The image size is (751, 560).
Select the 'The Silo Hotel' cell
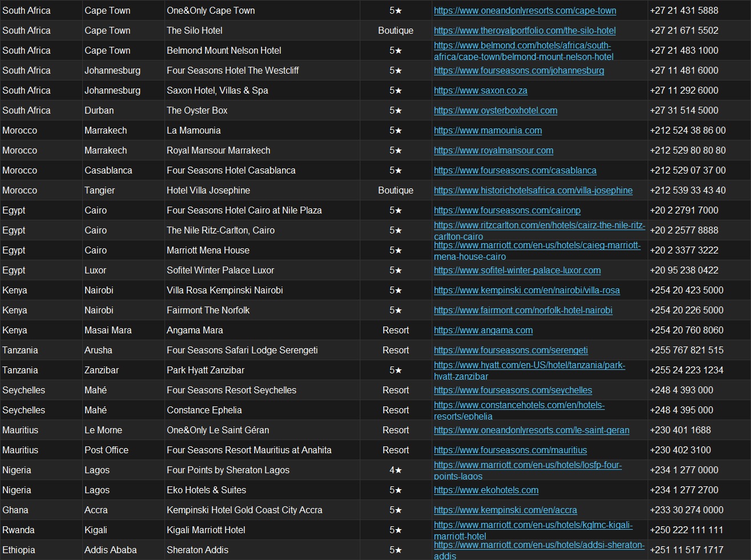tap(262, 30)
